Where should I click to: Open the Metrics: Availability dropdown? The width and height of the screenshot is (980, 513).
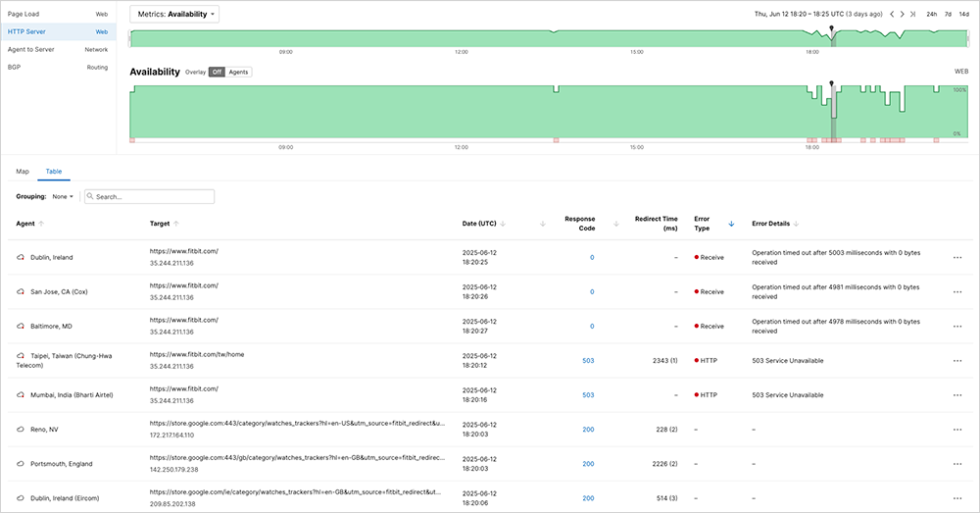click(x=174, y=15)
